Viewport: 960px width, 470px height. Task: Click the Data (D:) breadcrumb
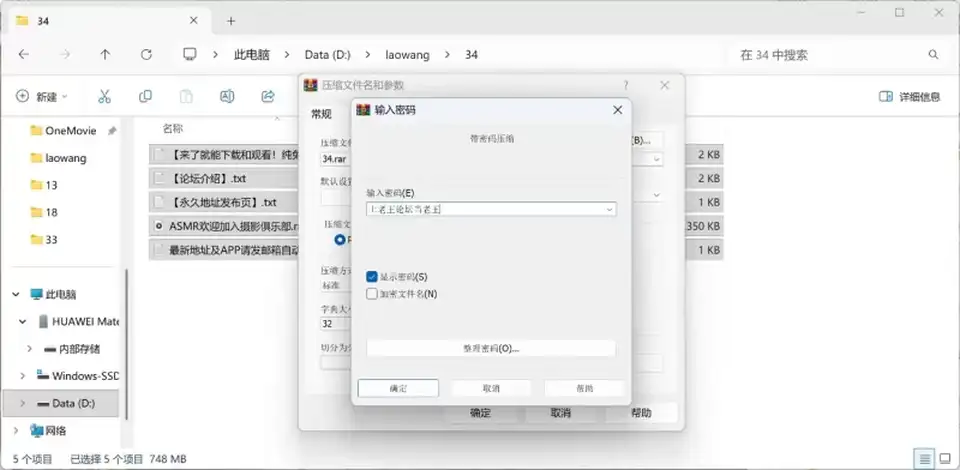[x=328, y=54]
